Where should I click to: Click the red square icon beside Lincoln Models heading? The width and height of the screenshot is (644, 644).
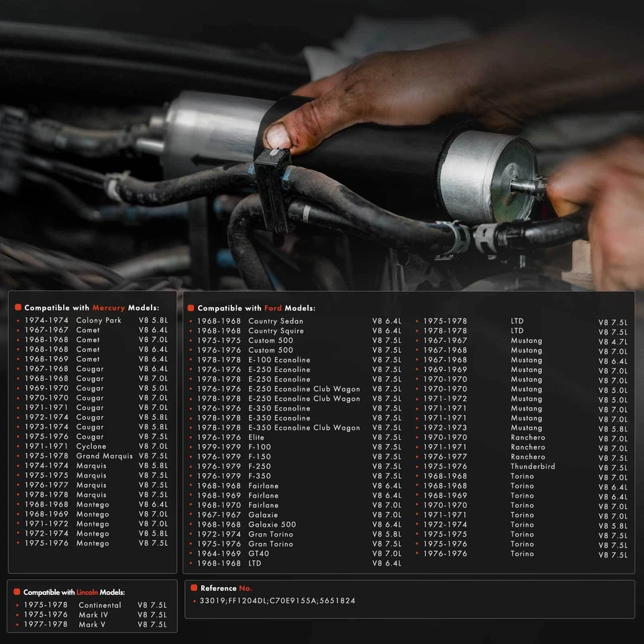point(17,592)
